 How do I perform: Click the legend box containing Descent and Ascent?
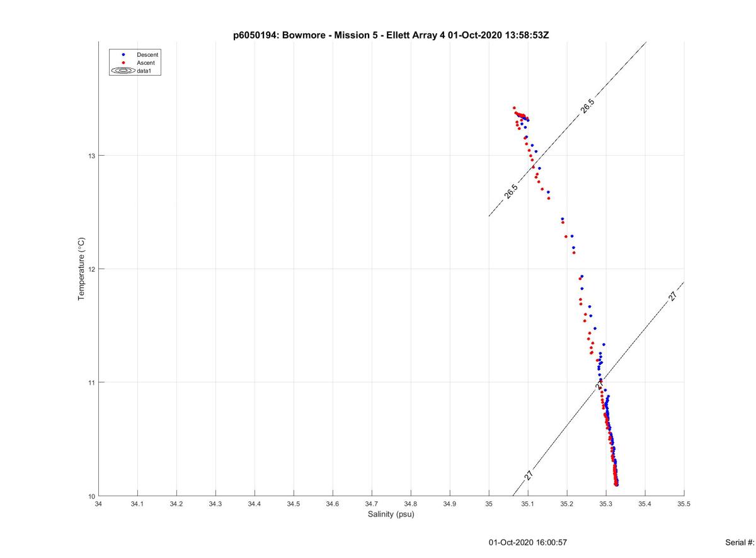(135, 63)
